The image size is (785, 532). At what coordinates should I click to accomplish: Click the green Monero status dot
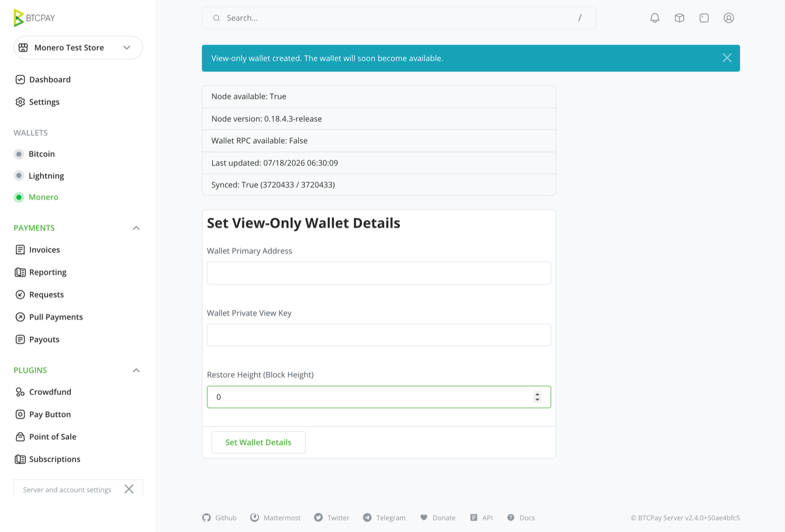click(19, 197)
